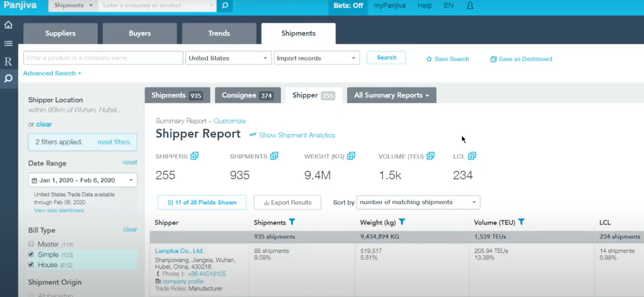Click Show Shipment Analytics link
Screen dimensions: 644x297
coord(297,135)
